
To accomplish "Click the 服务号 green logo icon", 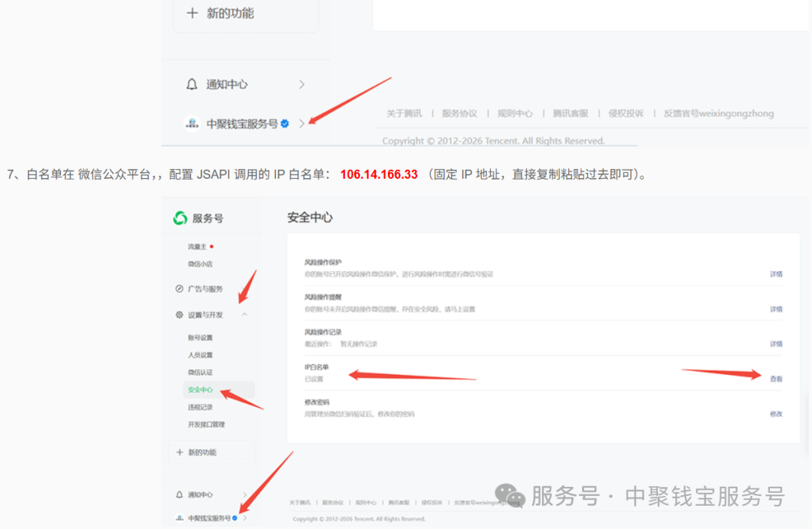I will coord(179,218).
